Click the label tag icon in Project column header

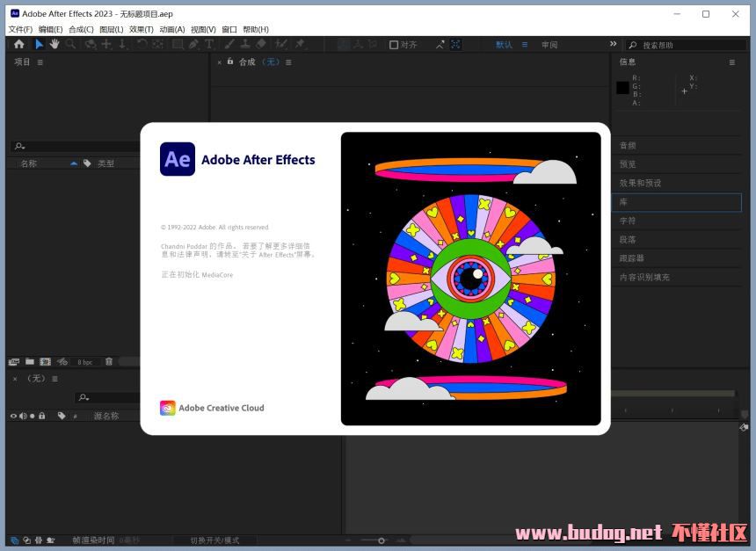point(87,163)
